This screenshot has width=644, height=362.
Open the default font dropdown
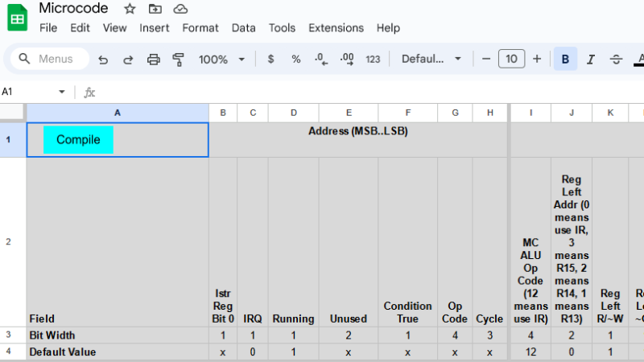coord(432,59)
